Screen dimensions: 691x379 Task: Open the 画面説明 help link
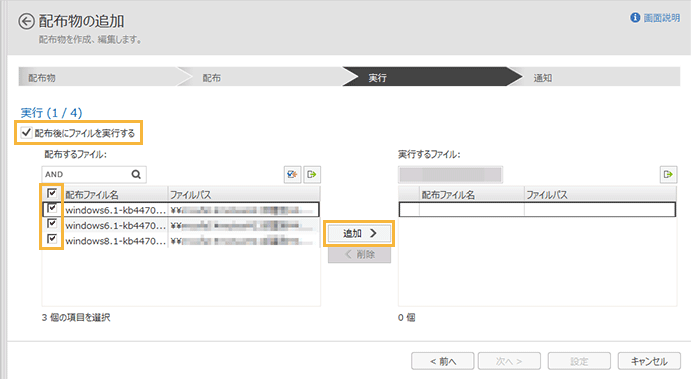(661, 18)
